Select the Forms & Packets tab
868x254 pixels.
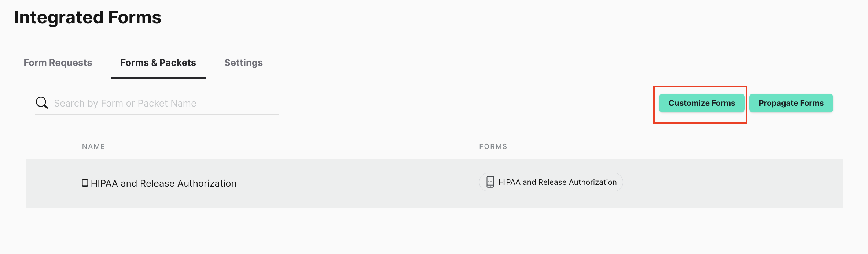click(158, 63)
